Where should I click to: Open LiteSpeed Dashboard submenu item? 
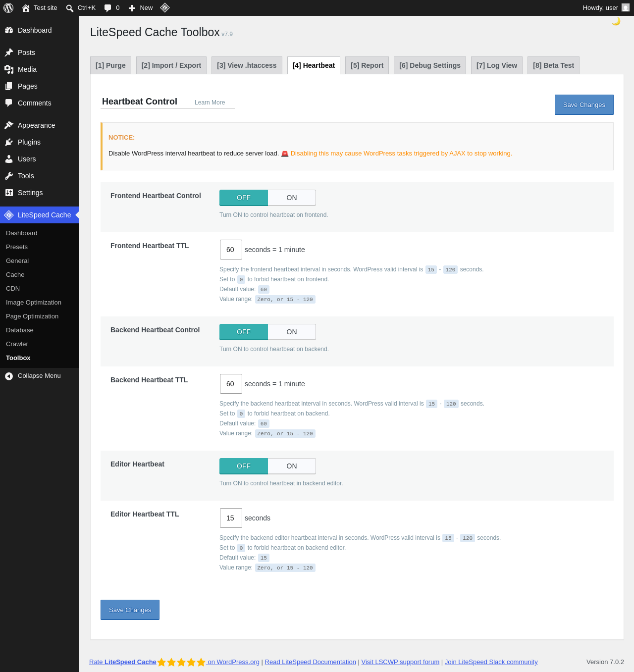coord(40,233)
